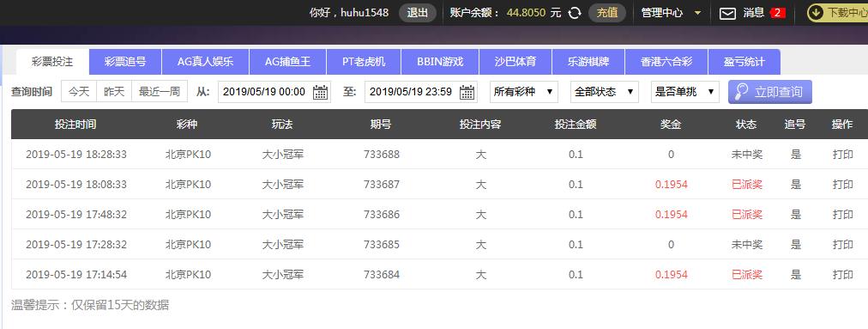The image size is (868, 329).
Task: Click the 消息 messages label
Action: point(754,13)
